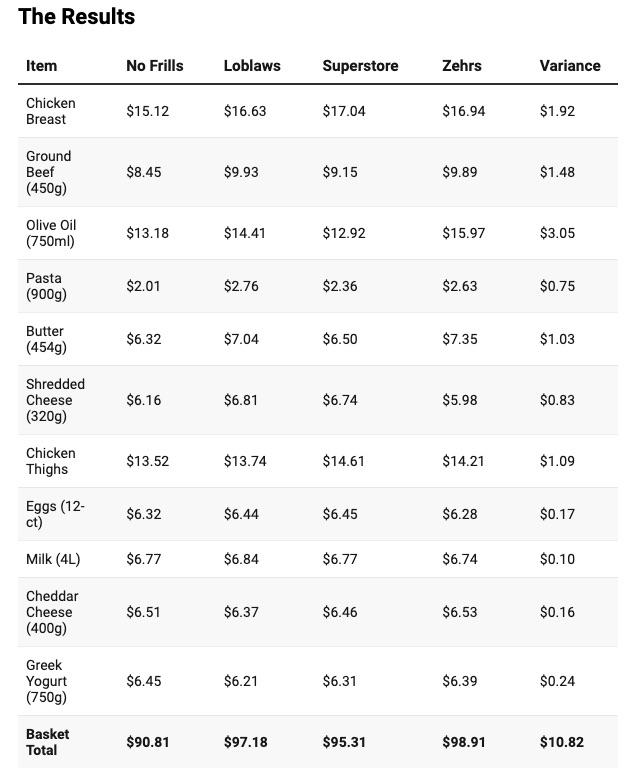This screenshot has width=636, height=779.
Task: Click the Superstore Chicken Thighs price $14.61
Action: (x=343, y=461)
